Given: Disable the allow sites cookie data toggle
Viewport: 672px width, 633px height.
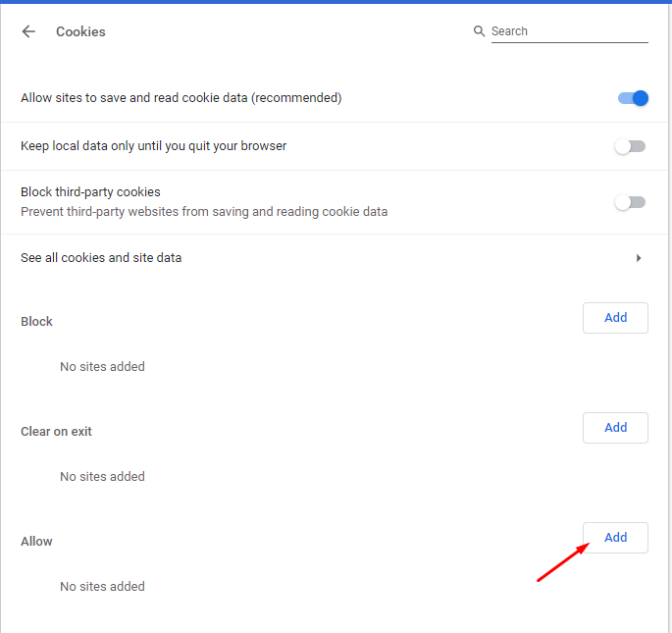Looking at the screenshot, I should pos(632,98).
